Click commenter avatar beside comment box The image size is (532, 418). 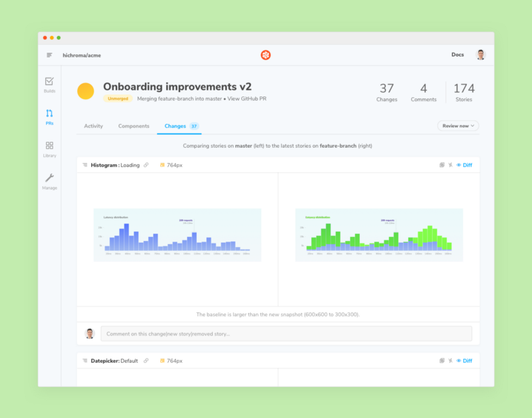(90, 333)
